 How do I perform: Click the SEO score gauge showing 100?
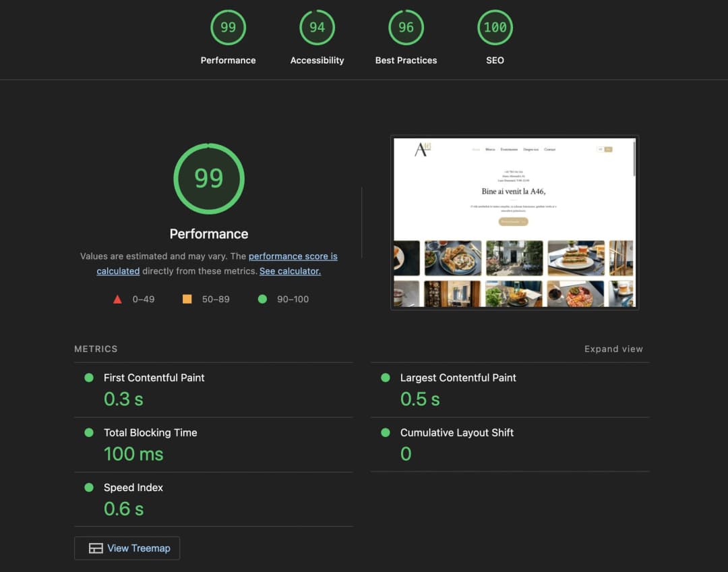pos(495,28)
